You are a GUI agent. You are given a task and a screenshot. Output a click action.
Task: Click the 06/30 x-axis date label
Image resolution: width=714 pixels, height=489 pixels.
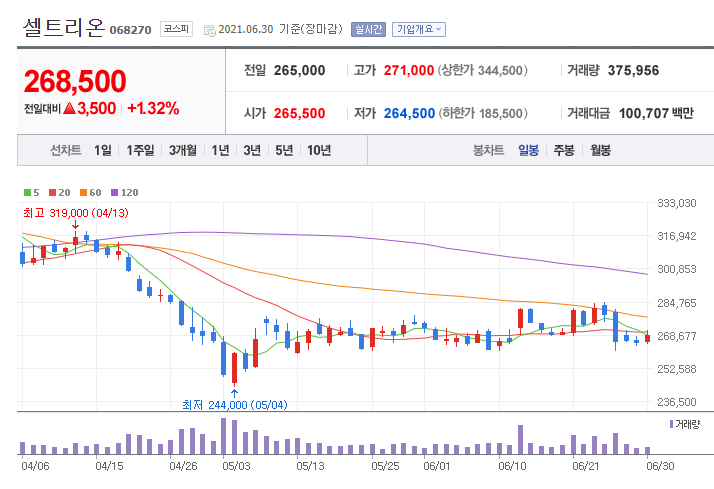(660, 466)
